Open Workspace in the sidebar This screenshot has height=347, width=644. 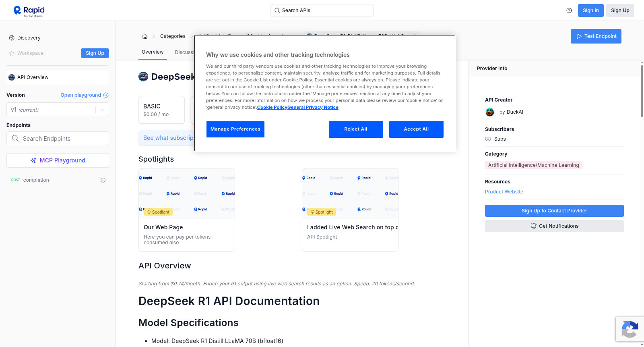click(x=30, y=53)
